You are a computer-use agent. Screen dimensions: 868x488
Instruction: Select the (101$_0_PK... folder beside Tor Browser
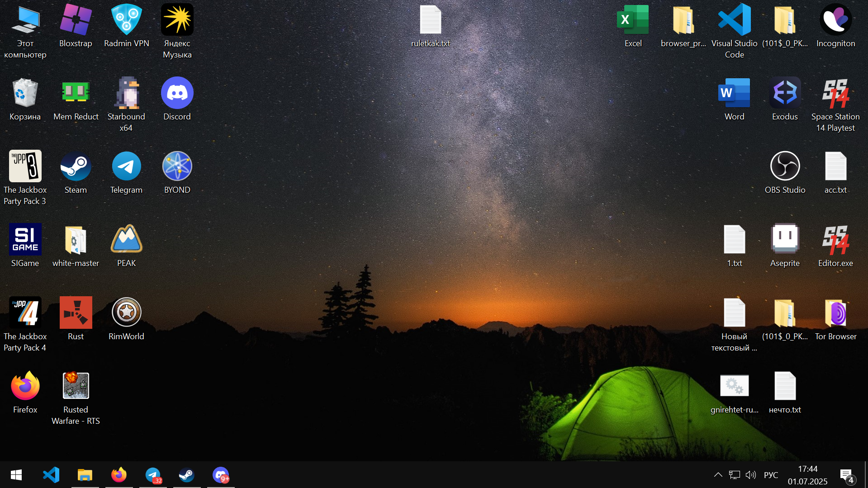tap(785, 319)
